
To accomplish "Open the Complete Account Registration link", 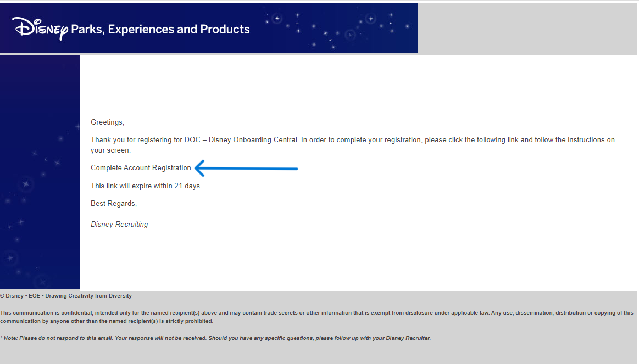I will tap(141, 168).
